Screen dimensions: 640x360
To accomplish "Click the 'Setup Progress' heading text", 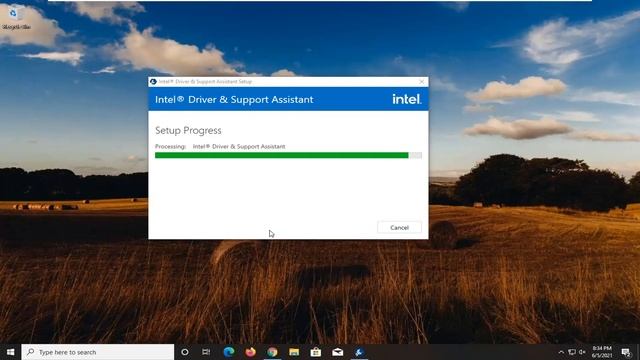I will point(188,130).
